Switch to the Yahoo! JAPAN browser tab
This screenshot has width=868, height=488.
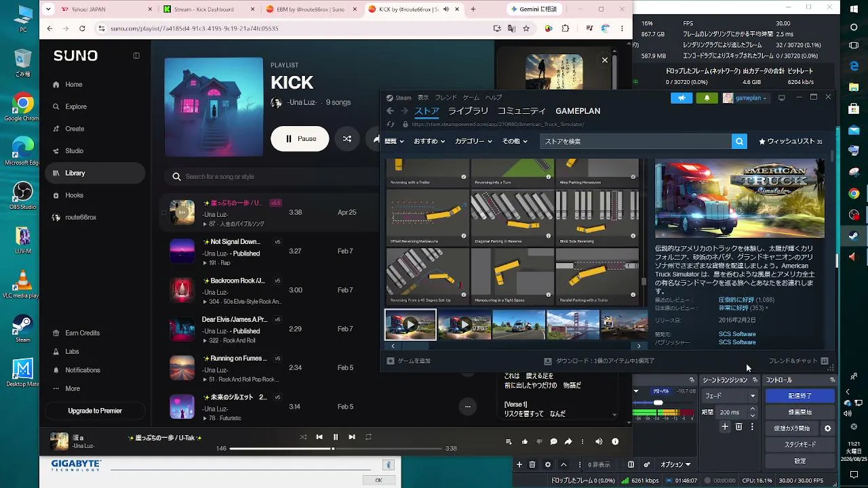[x=99, y=9]
